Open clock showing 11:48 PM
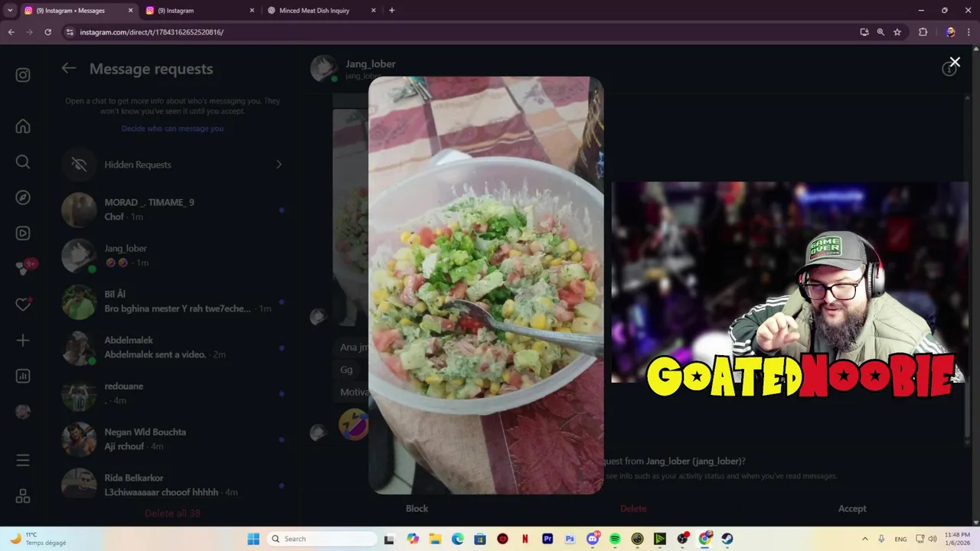980x551 pixels. pos(958,539)
